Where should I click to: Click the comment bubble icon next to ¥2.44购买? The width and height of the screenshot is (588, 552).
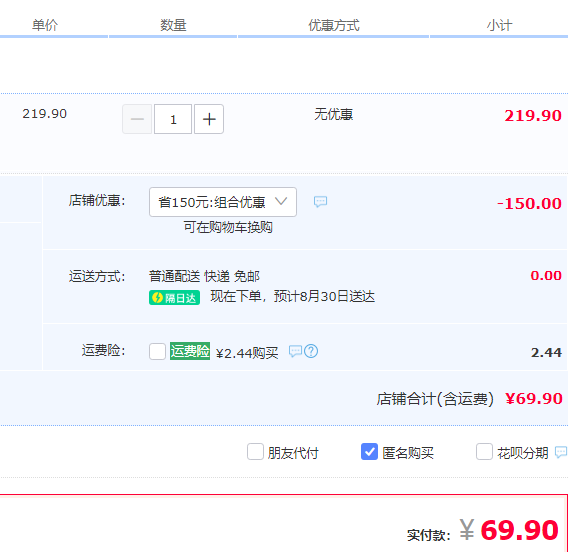point(296,351)
